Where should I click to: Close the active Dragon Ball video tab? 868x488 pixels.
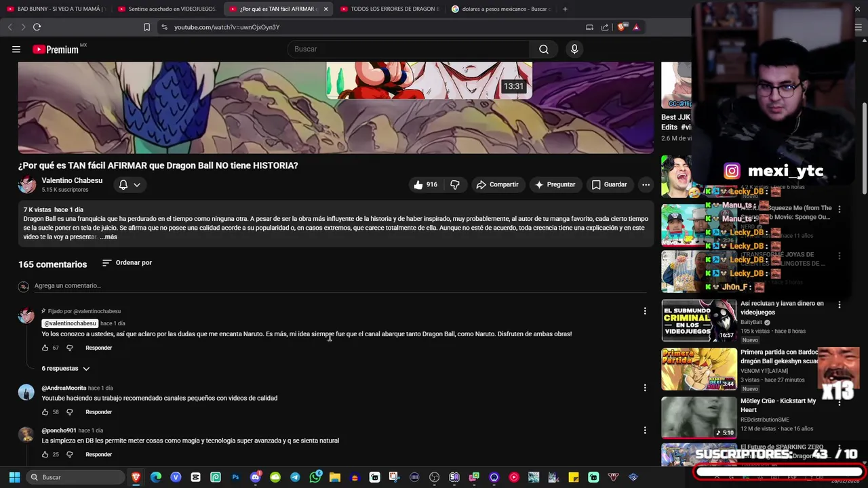pos(325,9)
